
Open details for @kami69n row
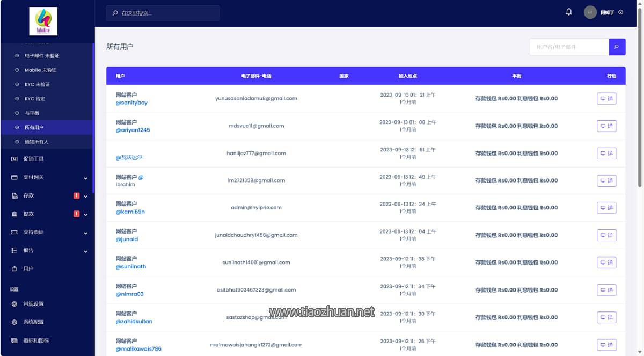tap(606, 208)
